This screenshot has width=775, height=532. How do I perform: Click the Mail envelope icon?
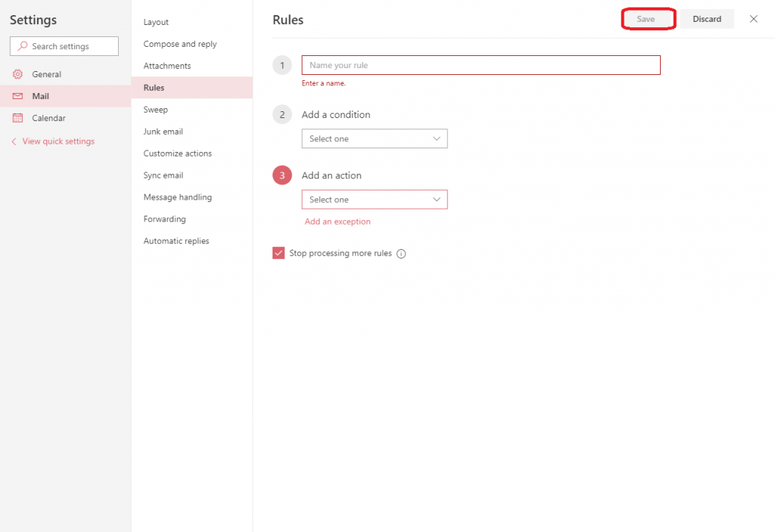pos(17,96)
